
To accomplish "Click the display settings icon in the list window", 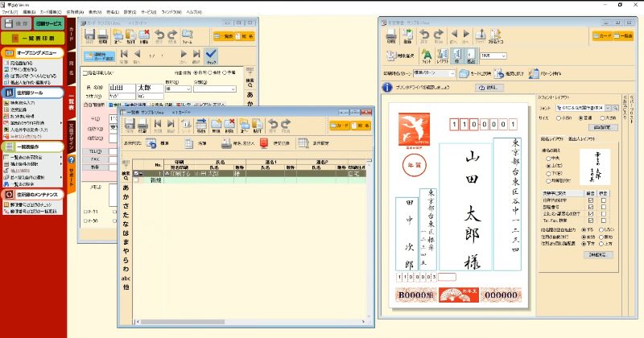I will pyautogui.click(x=303, y=143).
